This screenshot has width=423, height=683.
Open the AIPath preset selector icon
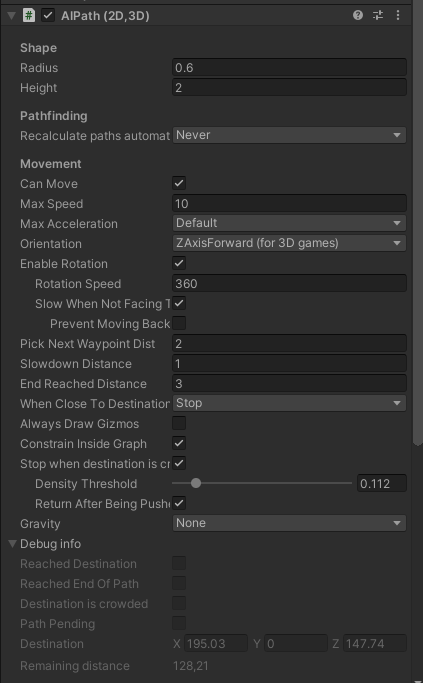[378, 16]
